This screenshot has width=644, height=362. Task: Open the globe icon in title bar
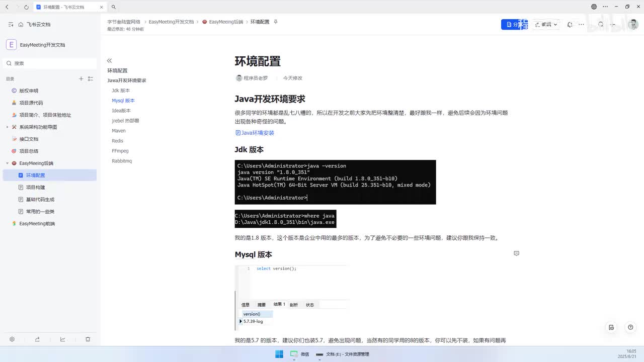(x=594, y=7)
